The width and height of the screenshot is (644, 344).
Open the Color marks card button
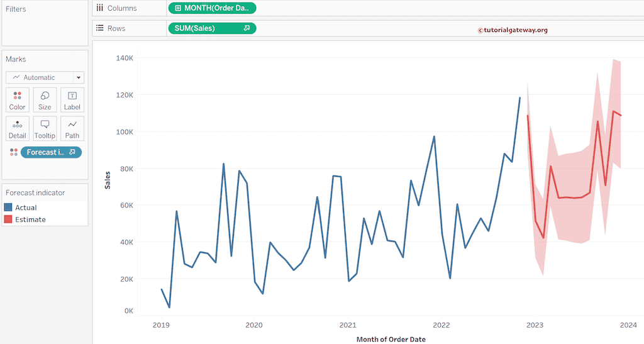click(x=18, y=100)
